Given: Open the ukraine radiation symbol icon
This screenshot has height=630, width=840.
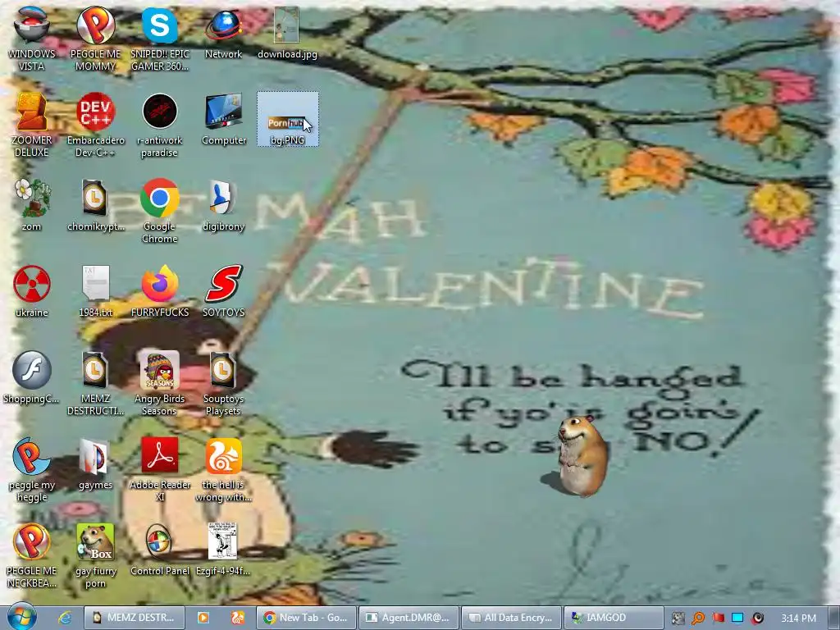Looking at the screenshot, I should (x=32, y=291).
